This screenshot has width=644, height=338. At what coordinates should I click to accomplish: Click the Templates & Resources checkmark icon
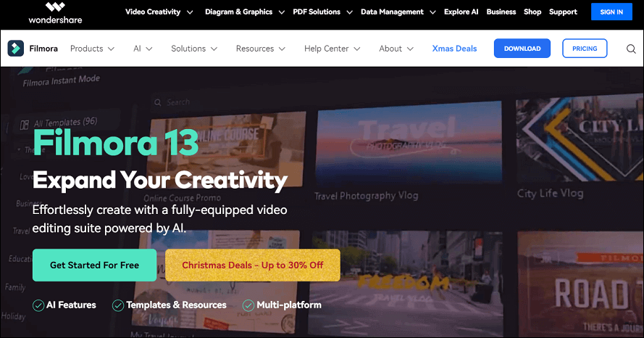118,305
